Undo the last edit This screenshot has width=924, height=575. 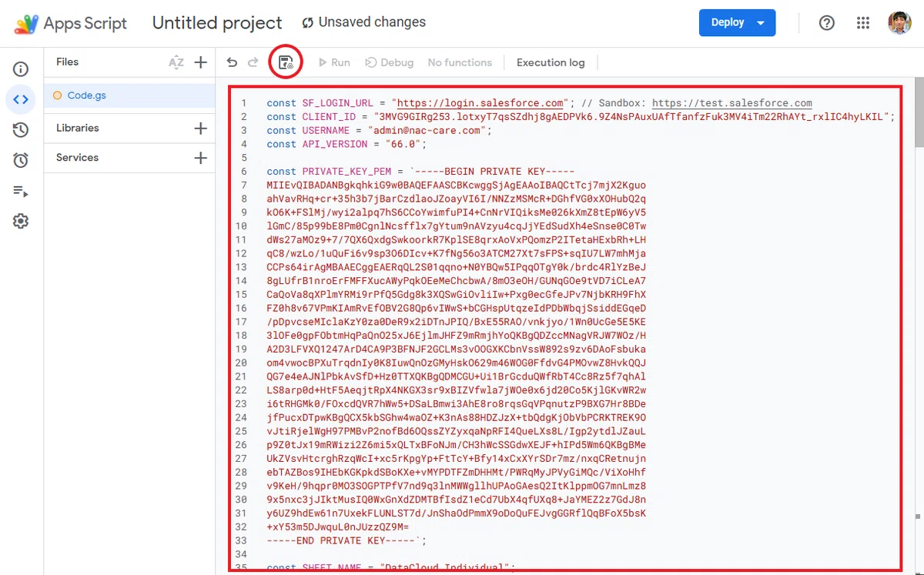pyautogui.click(x=232, y=62)
